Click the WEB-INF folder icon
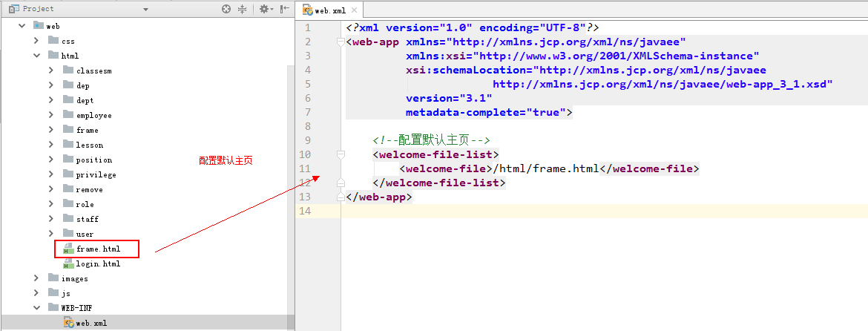 (53, 308)
